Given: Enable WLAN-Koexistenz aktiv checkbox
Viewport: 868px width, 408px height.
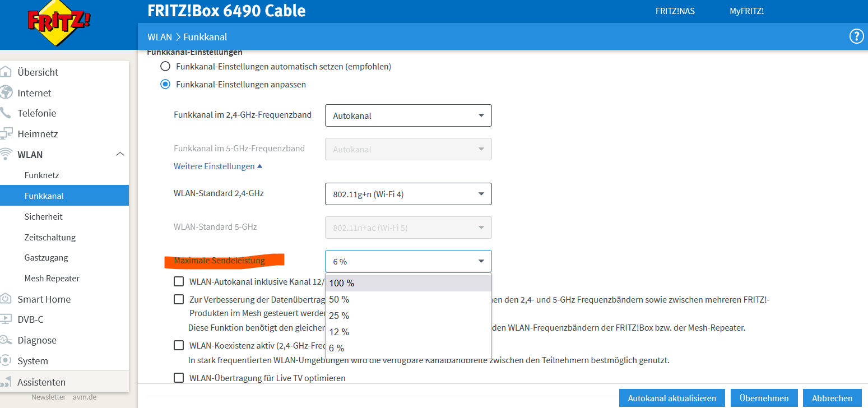Looking at the screenshot, I should tap(179, 345).
